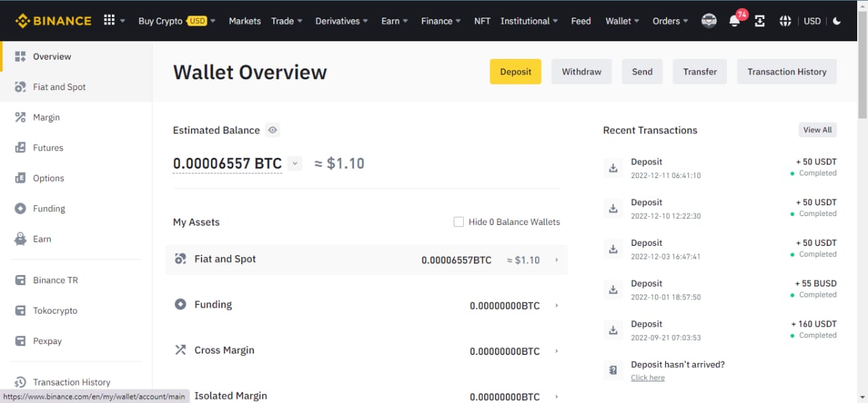Image resolution: width=868 pixels, height=403 pixels.
Task: Click the Send button
Action: point(642,72)
